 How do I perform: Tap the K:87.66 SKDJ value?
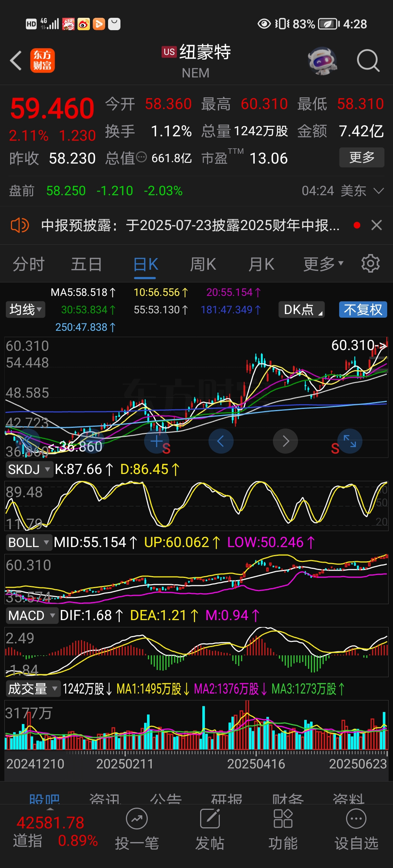[84, 469]
